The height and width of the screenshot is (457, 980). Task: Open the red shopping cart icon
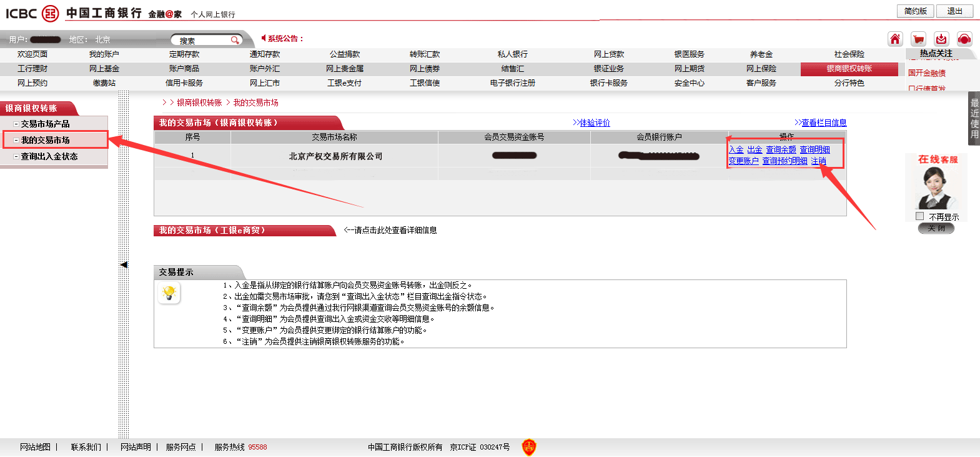(x=918, y=39)
